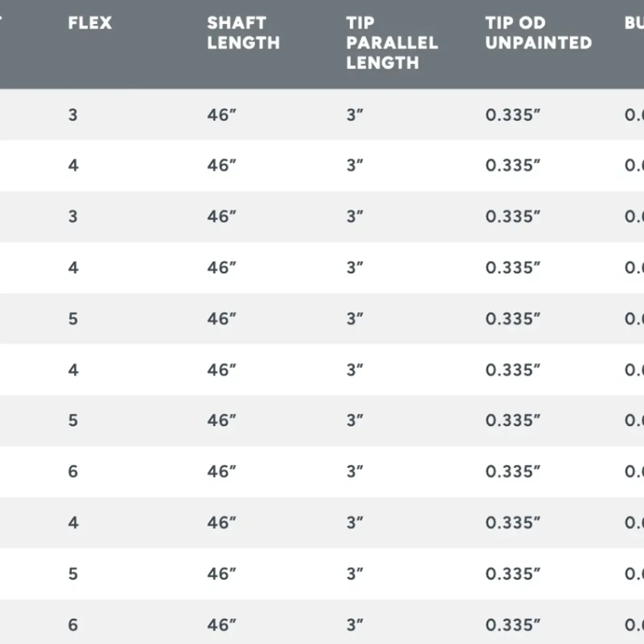Select the TIP OD UNPAINTED header
The image size is (644, 644).
tap(539, 33)
